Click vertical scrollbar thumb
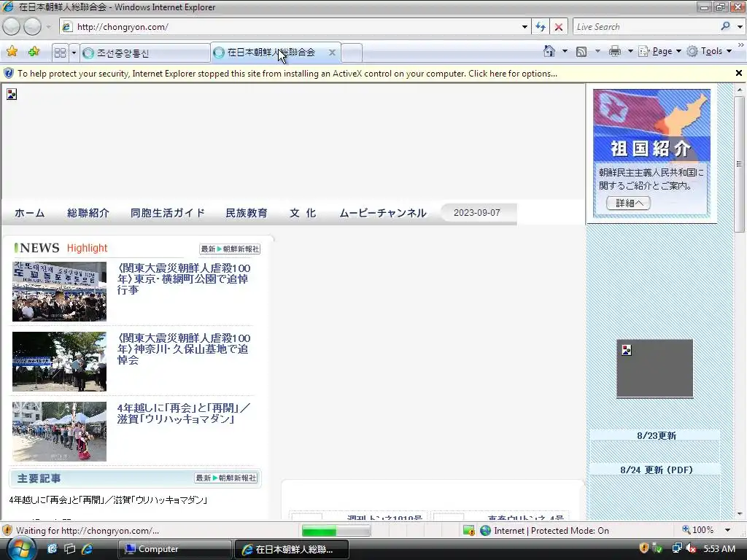The image size is (747, 560). tap(739, 164)
